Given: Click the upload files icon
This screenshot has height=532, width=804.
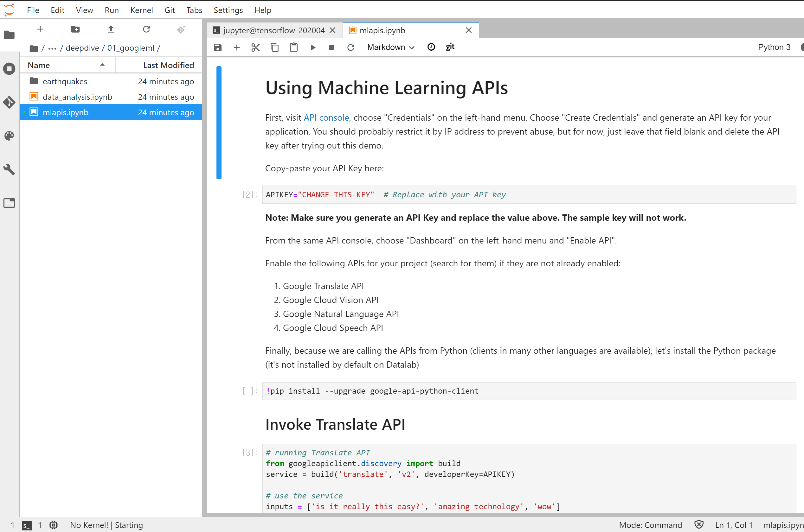Looking at the screenshot, I should point(111,29).
